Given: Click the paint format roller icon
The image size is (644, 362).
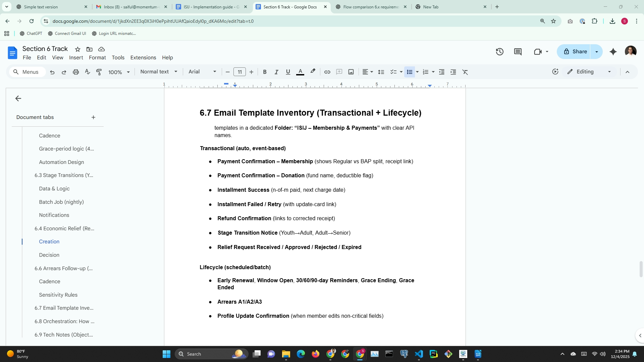Looking at the screenshot, I should (x=99, y=72).
